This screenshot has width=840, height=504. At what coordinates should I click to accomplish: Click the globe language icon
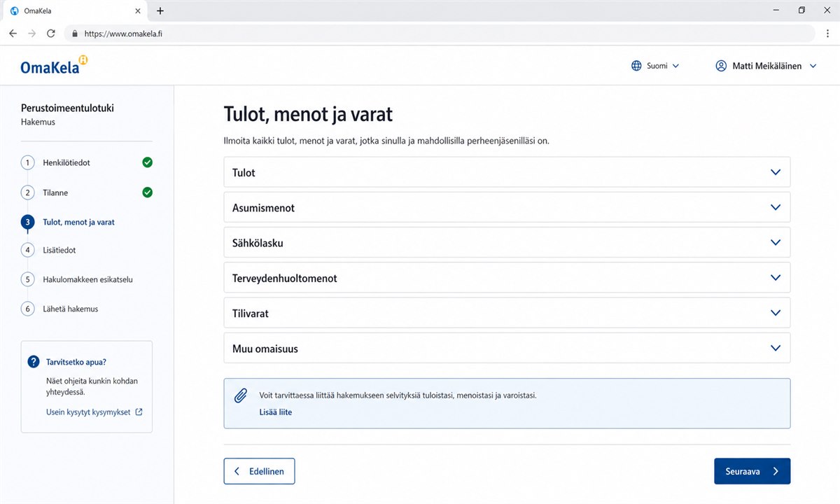tap(636, 66)
